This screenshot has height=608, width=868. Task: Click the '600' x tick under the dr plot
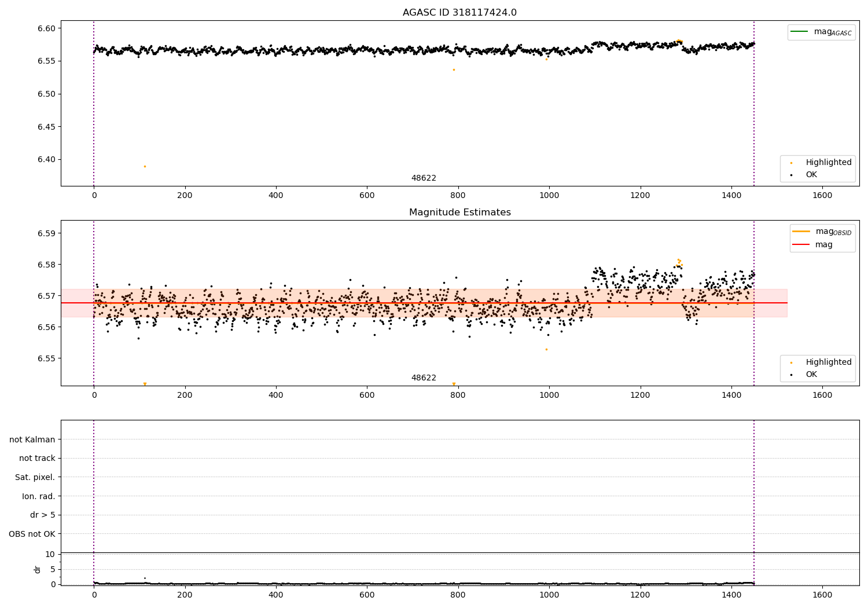click(x=367, y=594)
